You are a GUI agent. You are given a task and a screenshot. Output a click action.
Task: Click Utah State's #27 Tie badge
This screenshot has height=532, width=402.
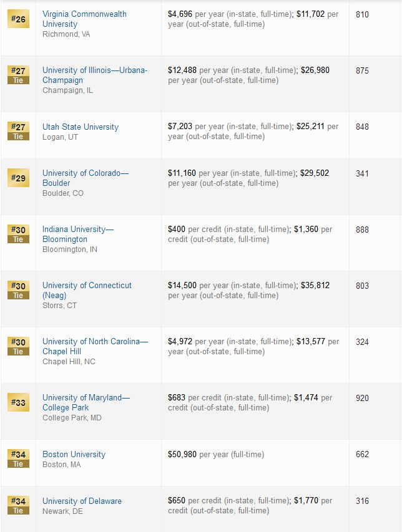click(x=18, y=131)
